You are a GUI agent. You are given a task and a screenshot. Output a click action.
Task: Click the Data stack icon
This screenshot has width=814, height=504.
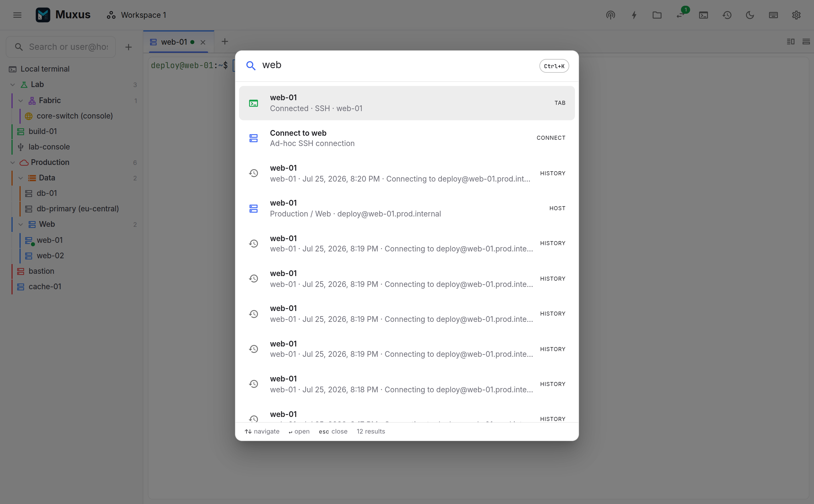pos(32,178)
